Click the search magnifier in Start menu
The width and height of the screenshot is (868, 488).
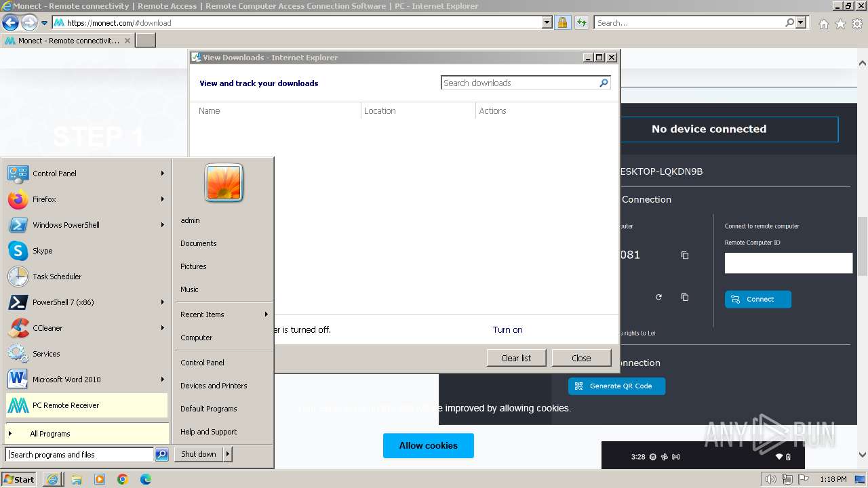point(161,455)
